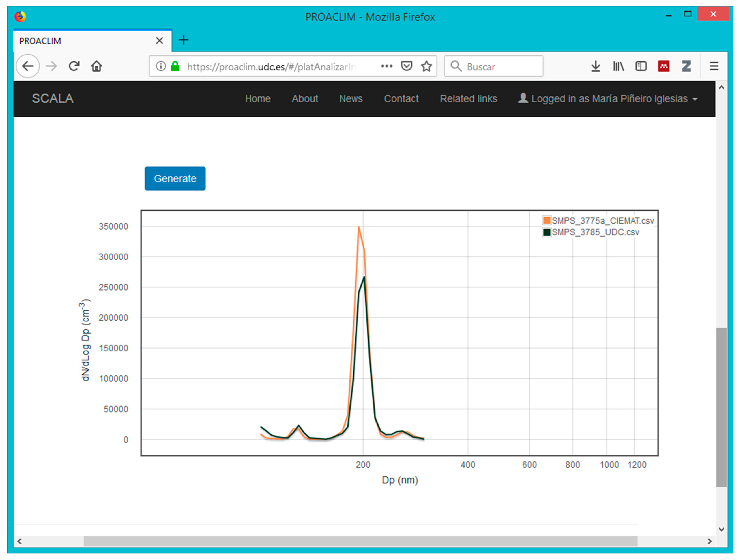Click the browser back arrow button
Image resolution: width=740 pixels, height=560 pixels.
[28, 66]
